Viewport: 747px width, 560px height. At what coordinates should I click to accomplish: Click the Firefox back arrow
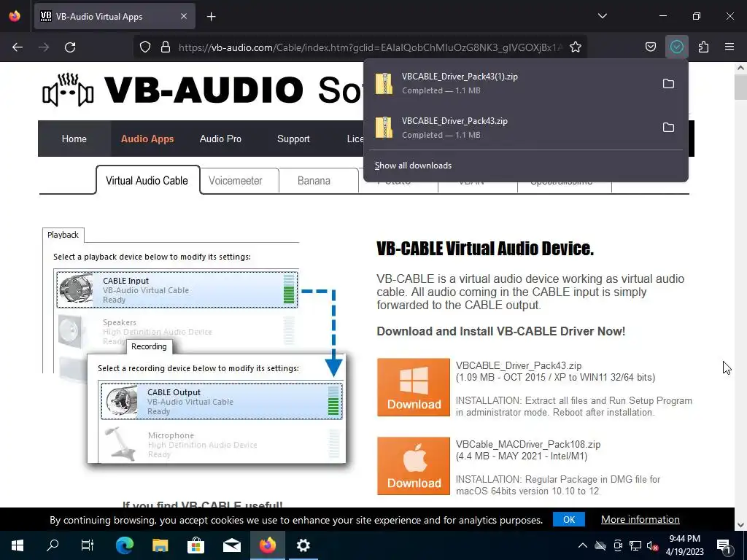point(18,47)
